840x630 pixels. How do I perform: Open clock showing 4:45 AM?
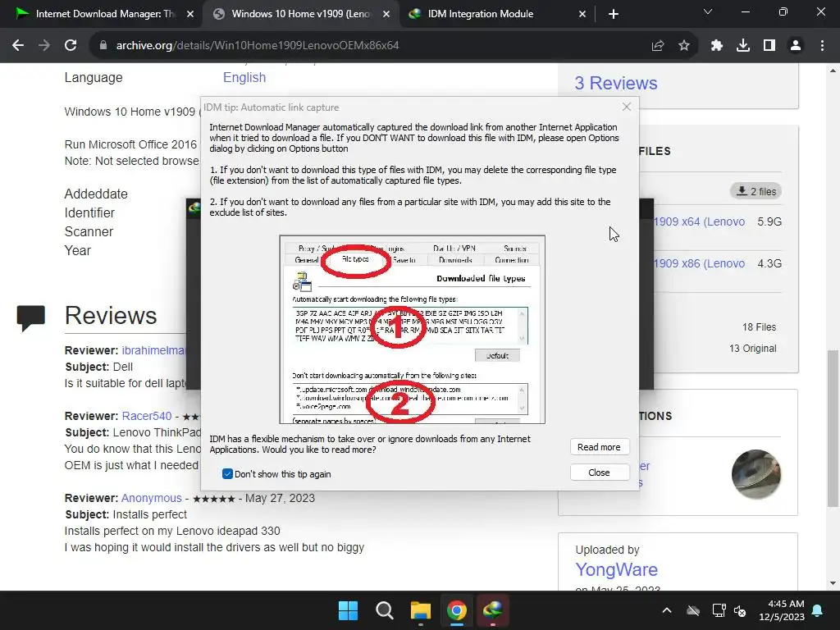point(782,610)
